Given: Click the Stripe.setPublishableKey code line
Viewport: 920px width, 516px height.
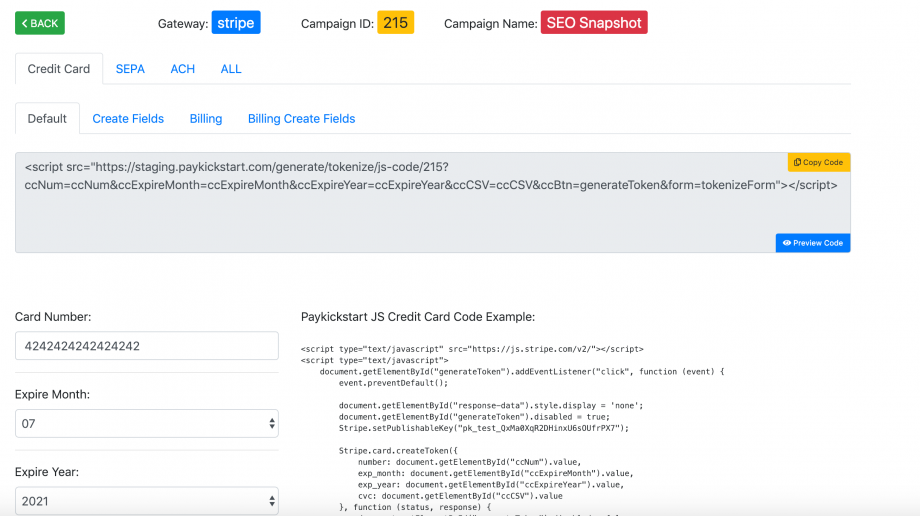Looking at the screenshot, I should point(483,429).
